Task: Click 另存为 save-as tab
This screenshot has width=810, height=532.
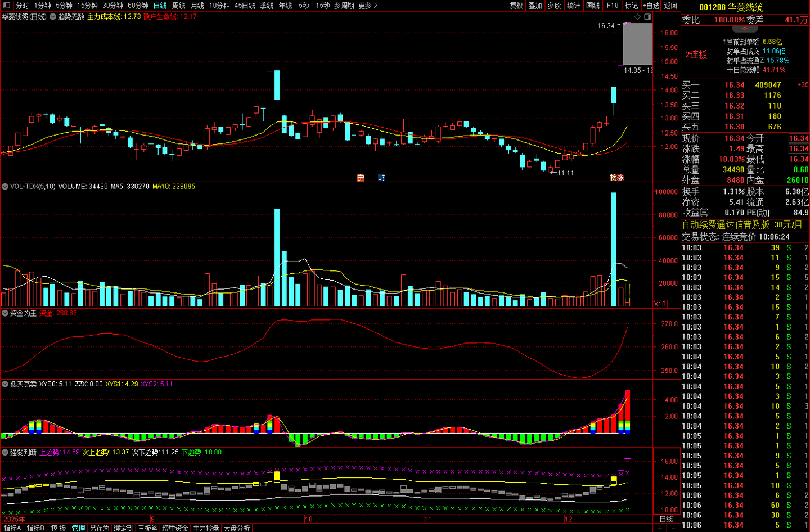Action: point(100,528)
